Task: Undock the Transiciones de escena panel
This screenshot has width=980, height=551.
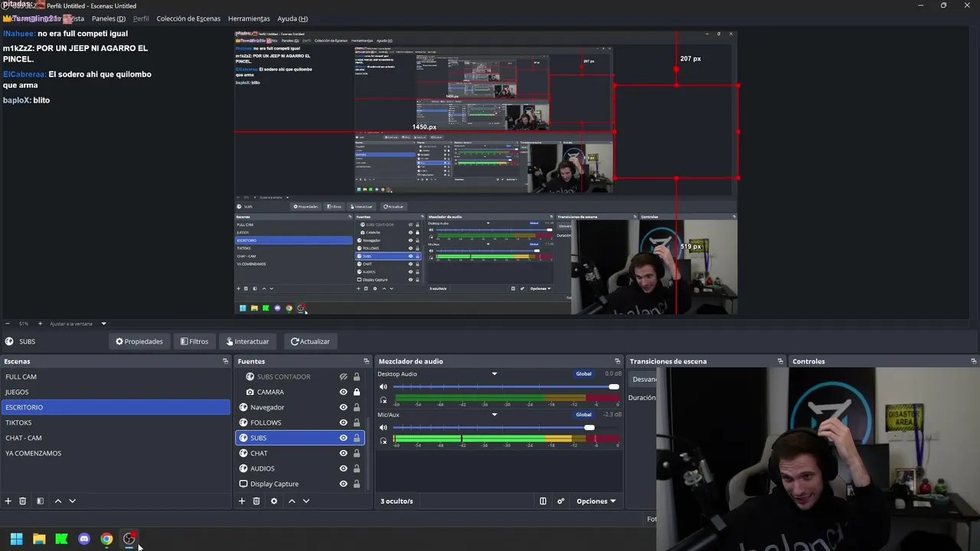Action: click(780, 361)
